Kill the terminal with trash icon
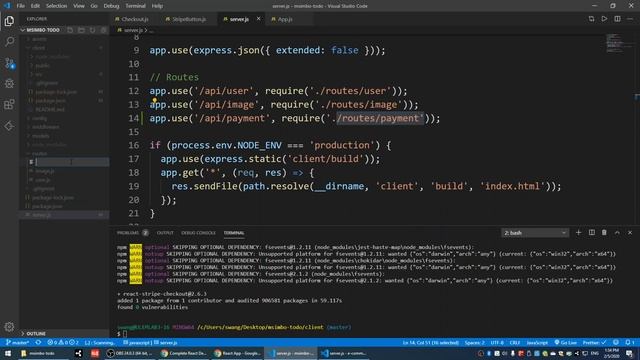Viewport: 640px width, 360px height. 604,232
